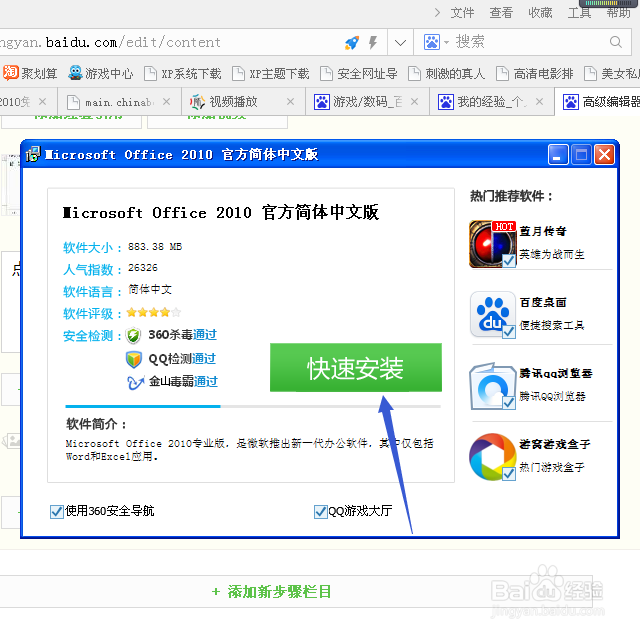Click the 26326 popularity value

tap(143, 268)
